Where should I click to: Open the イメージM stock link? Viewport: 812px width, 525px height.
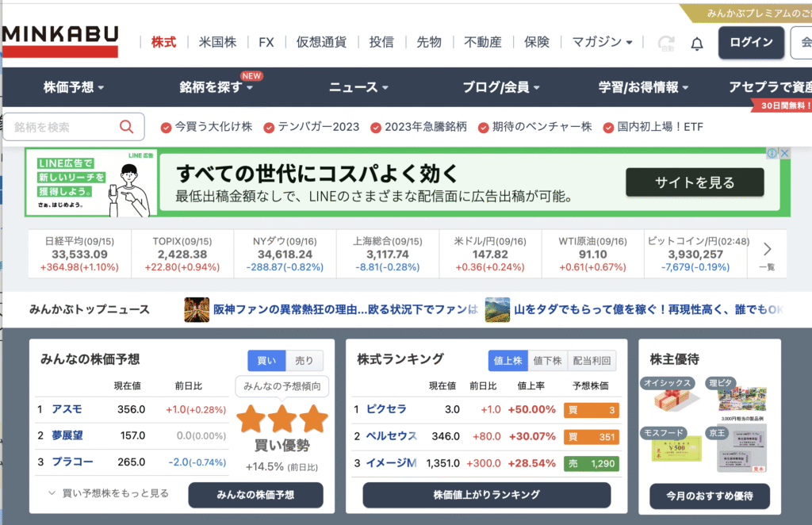pyautogui.click(x=392, y=463)
